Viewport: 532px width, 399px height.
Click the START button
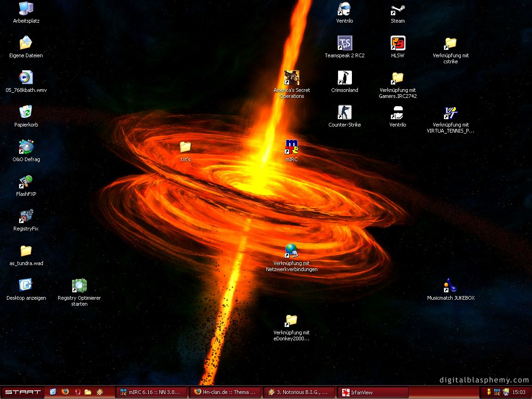pos(23,392)
